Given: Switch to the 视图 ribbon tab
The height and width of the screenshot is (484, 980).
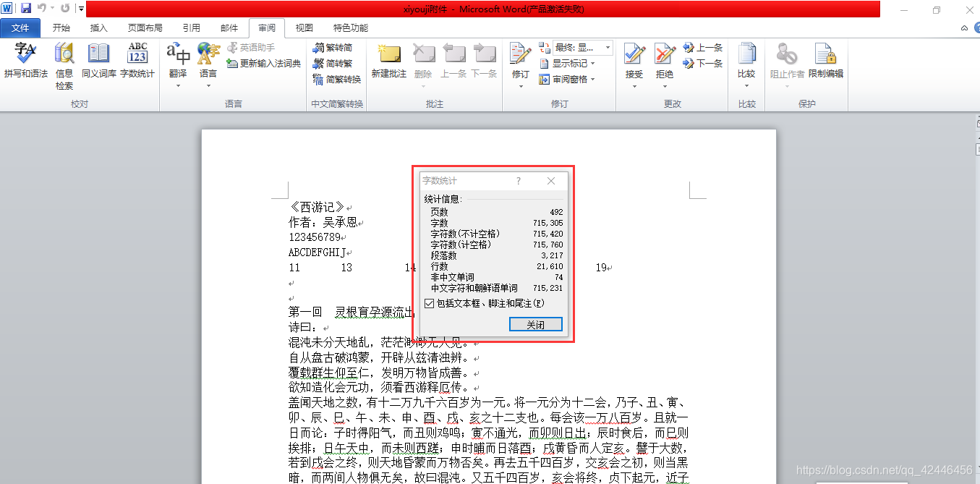Looking at the screenshot, I should tap(303, 27).
